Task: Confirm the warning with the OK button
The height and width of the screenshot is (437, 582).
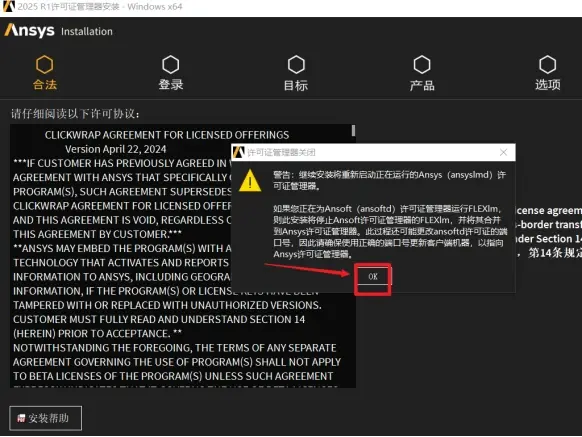Action: point(373,276)
